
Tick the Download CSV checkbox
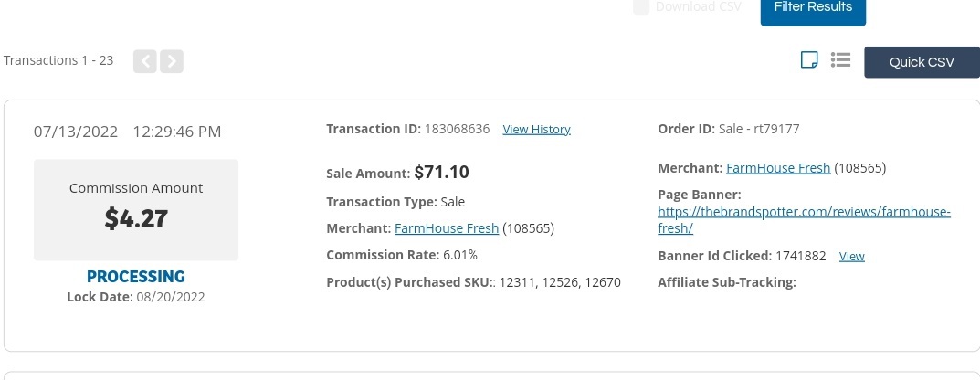(x=641, y=7)
